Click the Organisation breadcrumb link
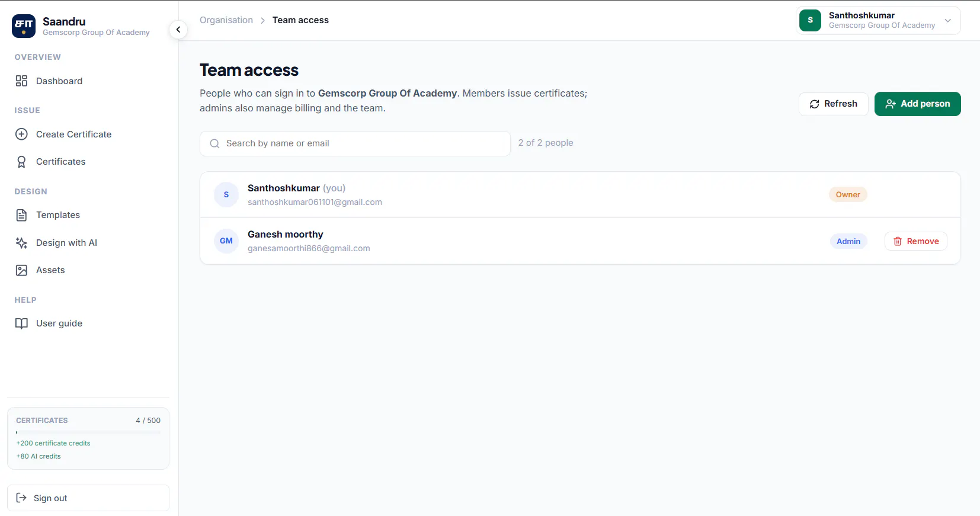Viewport: 980px width, 516px height. pyautogui.click(x=226, y=20)
